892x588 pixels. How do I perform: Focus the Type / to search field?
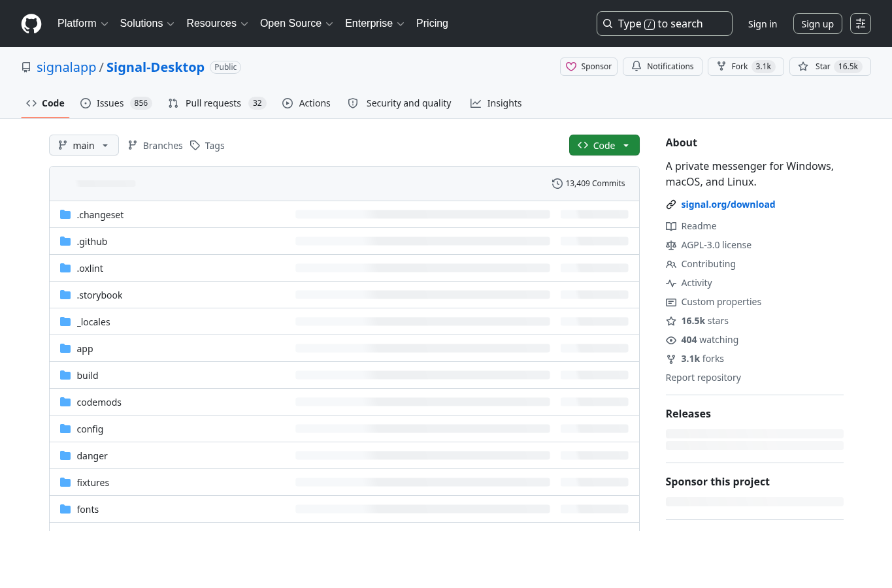point(665,24)
